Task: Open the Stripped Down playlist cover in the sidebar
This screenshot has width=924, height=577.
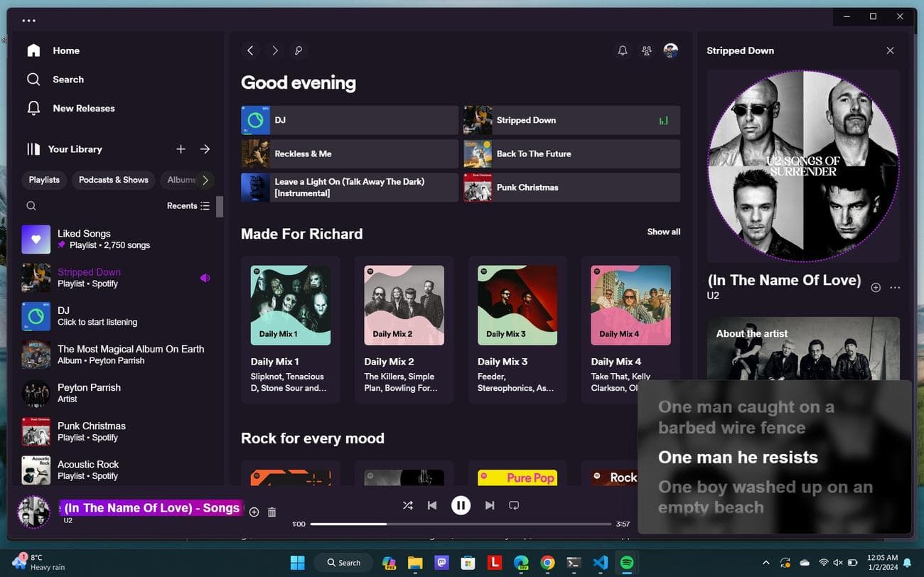Action: [x=36, y=278]
